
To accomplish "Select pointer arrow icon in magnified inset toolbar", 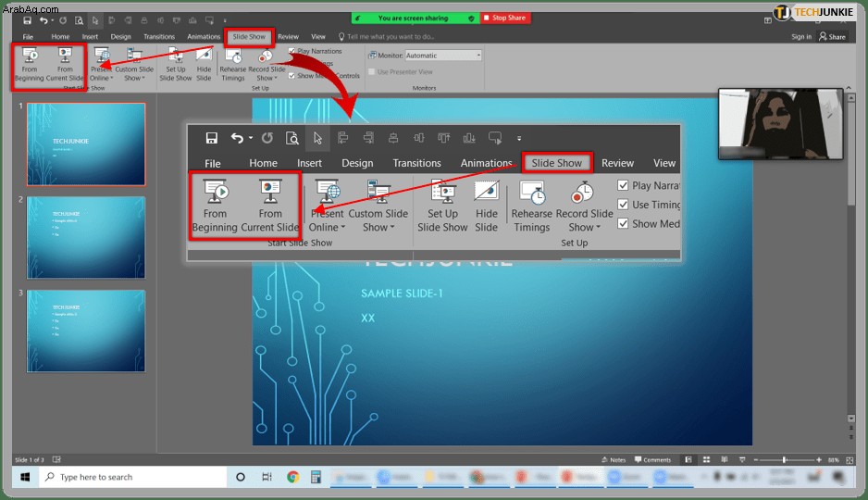I will tap(317, 138).
